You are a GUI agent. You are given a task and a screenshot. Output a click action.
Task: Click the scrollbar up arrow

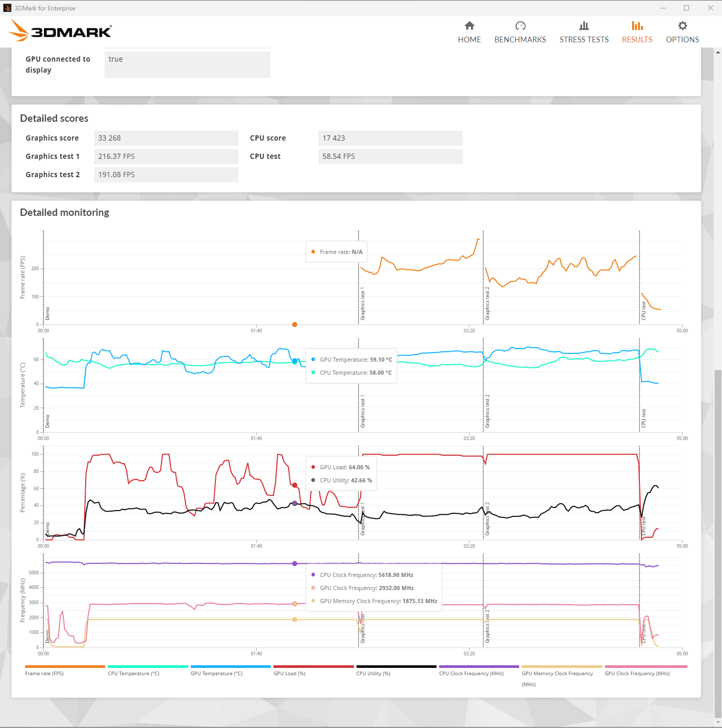(x=718, y=51)
